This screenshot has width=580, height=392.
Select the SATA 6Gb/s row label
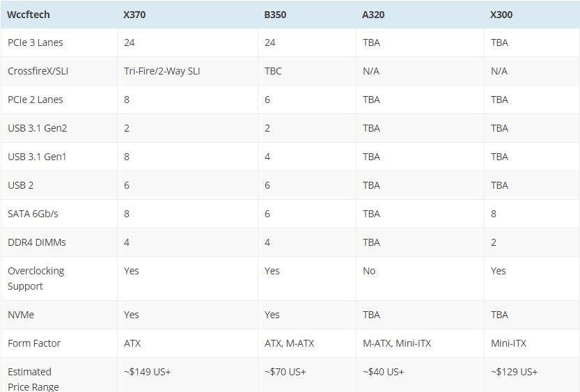click(33, 214)
